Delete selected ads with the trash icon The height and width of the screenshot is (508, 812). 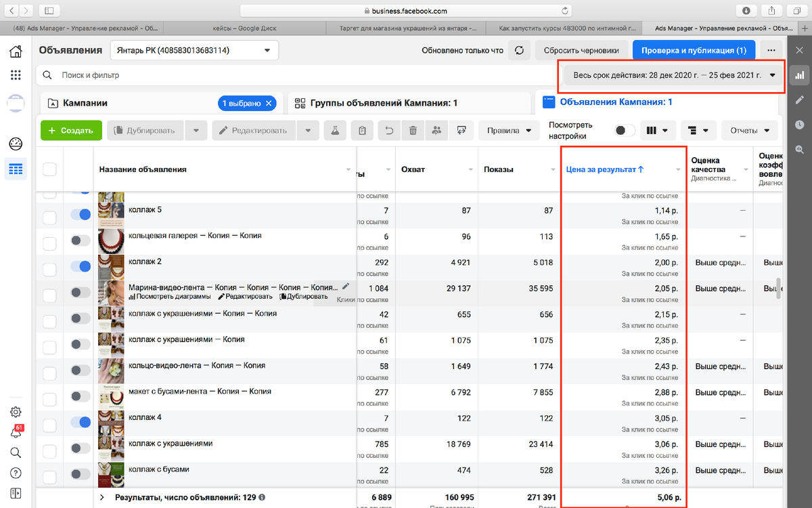pyautogui.click(x=413, y=131)
